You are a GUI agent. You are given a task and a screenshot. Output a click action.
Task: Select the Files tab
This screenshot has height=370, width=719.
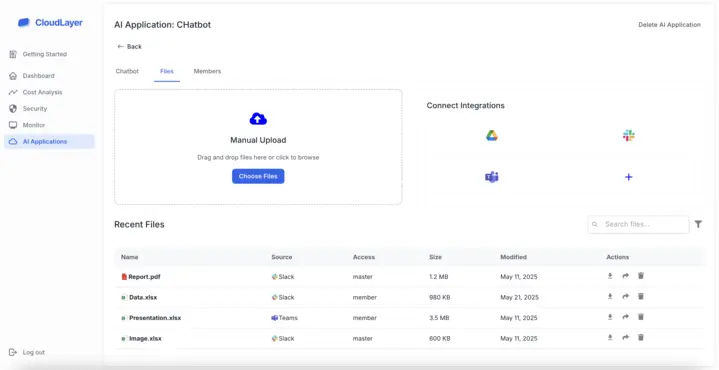pyautogui.click(x=167, y=71)
